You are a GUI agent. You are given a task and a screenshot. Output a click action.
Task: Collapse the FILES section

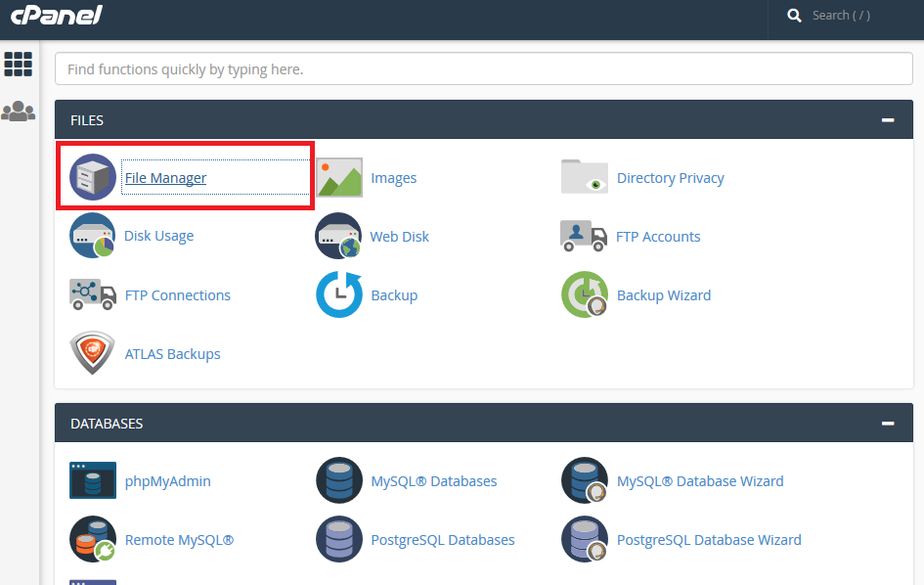(x=888, y=120)
